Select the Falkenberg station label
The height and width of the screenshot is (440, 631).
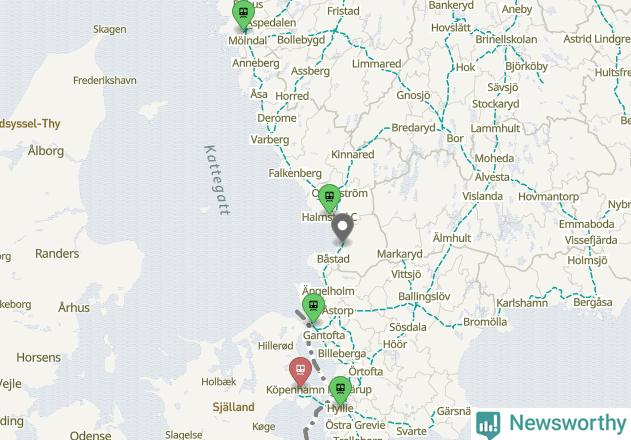[295, 174]
